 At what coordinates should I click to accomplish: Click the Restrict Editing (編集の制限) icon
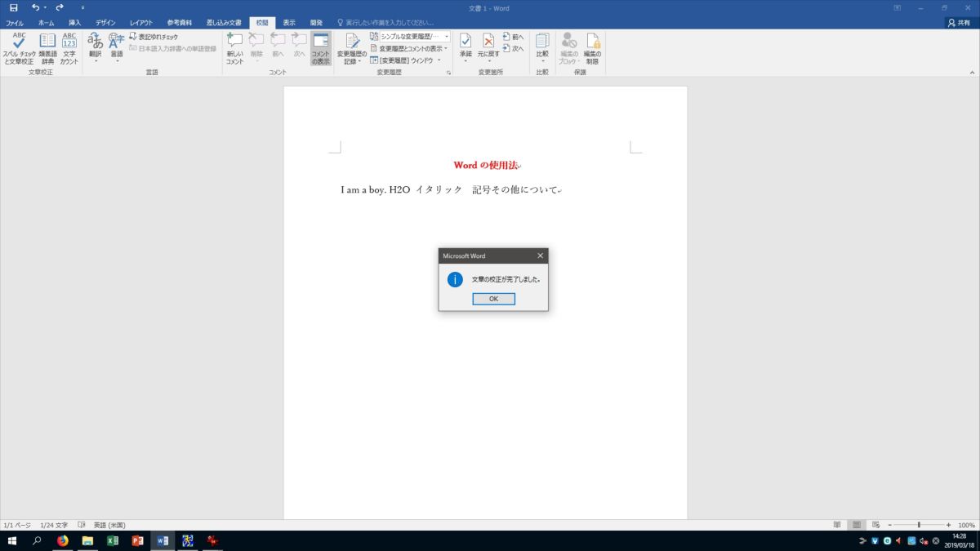click(x=592, y=48)
